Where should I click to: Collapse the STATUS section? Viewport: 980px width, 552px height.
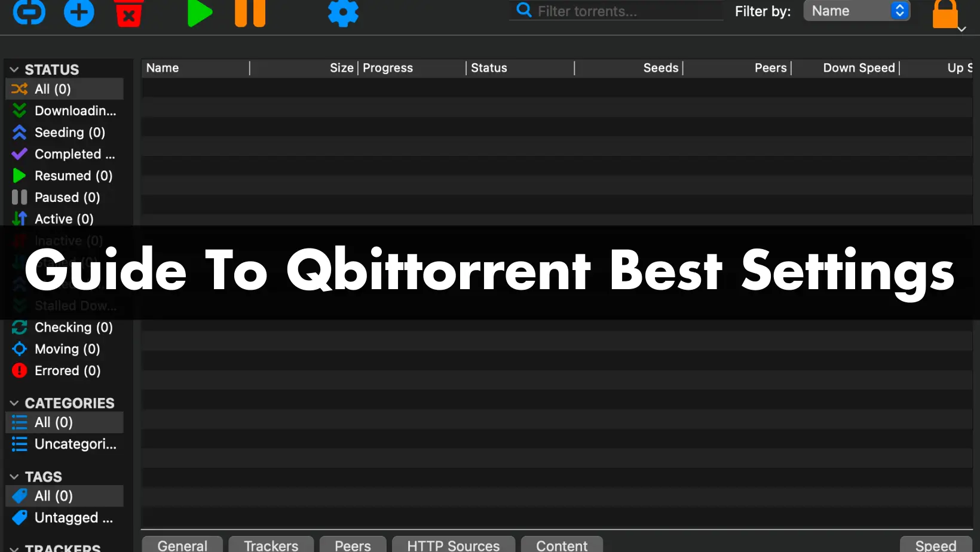[x=14, y=69]
